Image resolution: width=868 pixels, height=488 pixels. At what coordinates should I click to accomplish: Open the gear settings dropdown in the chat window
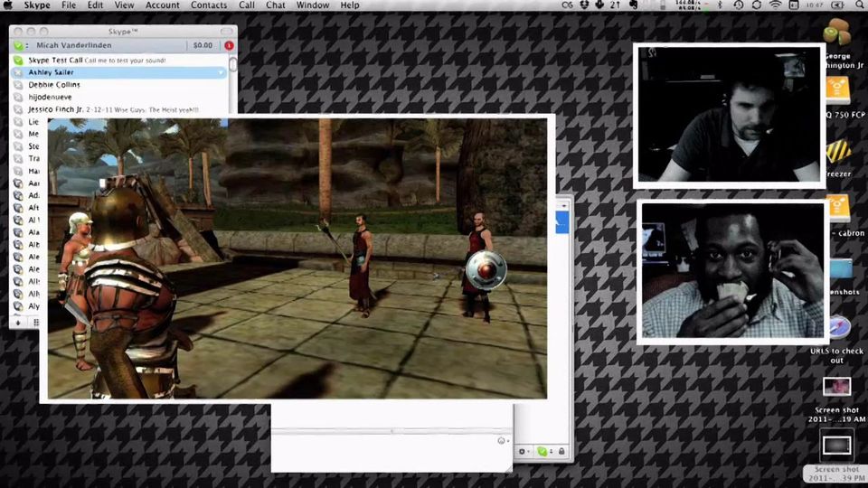pyautogui.click(x=524, y=452)
